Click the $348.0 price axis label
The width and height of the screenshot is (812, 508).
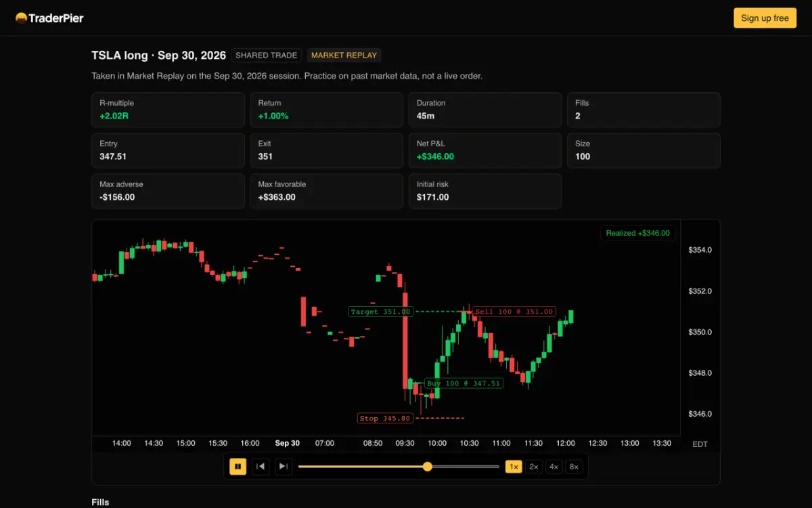coord(700,373)
